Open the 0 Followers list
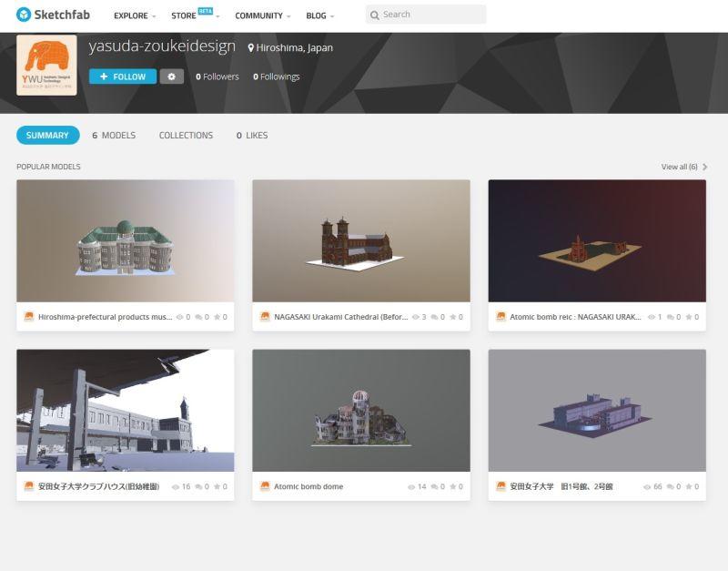Image resolution: width=728 pixels, height=571 pixels. coord(217,76)
